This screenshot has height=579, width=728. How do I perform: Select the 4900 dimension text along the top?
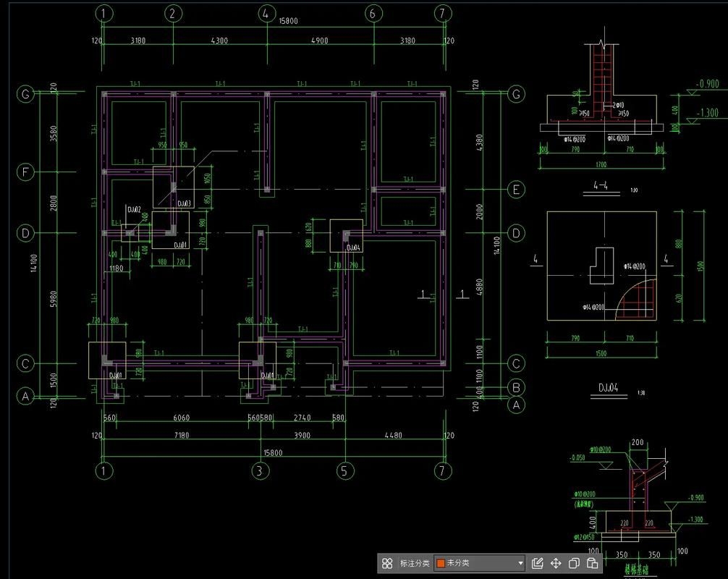(319, 41)
